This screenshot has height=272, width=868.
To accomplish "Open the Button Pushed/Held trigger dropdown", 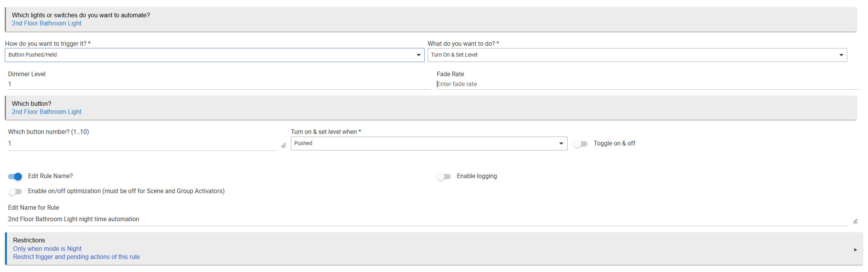I will click(214, 55).
